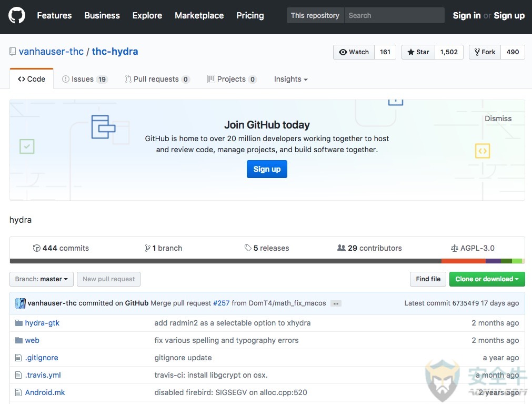Switch to the Issues tab
Viewport: 532px width, 404px height.
[85, 79]
